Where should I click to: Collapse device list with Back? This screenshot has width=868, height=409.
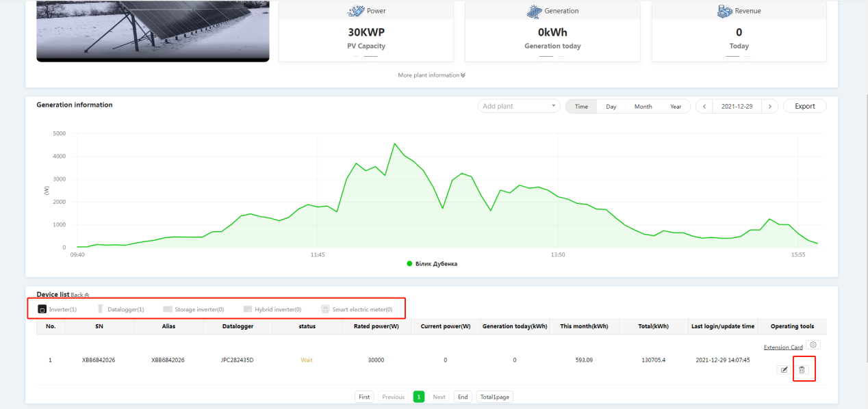(x=80, y=295)
